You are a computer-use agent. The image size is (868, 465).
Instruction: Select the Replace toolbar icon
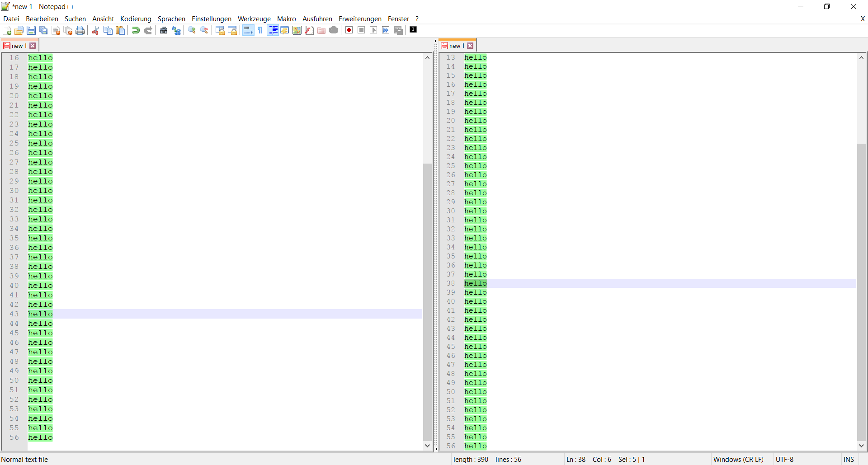tap(176, 30)
